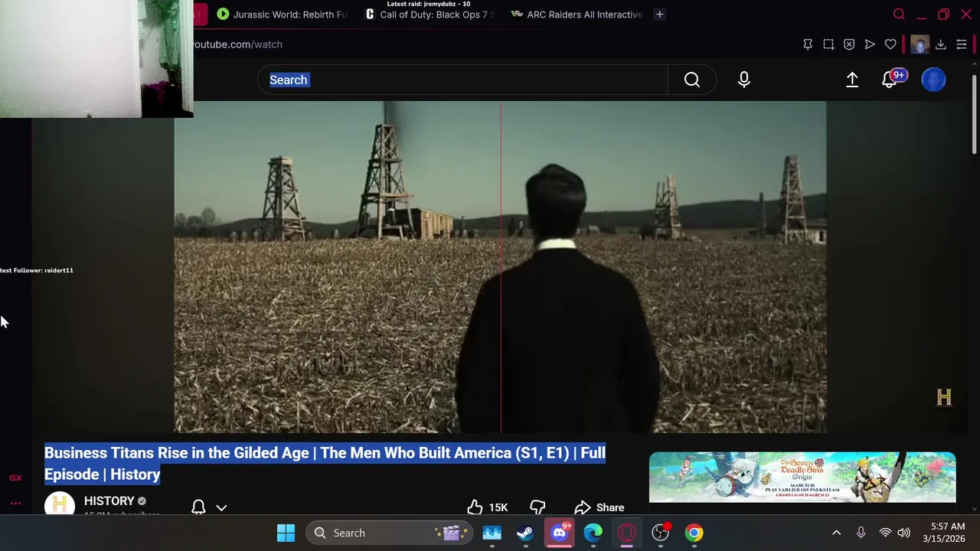
Task: Click the Opera send/flow arrow icon
Action: coord(870,44)
